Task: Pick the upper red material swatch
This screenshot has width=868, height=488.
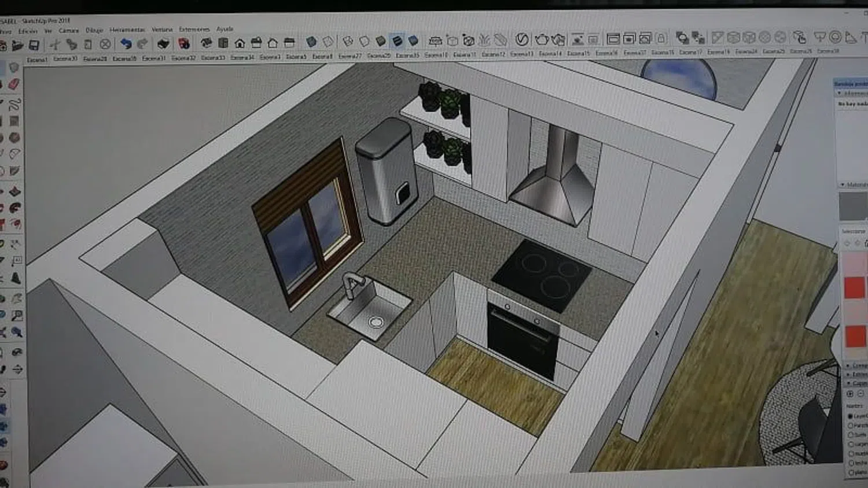Action: pyautogui.click(x=854, y=287)
